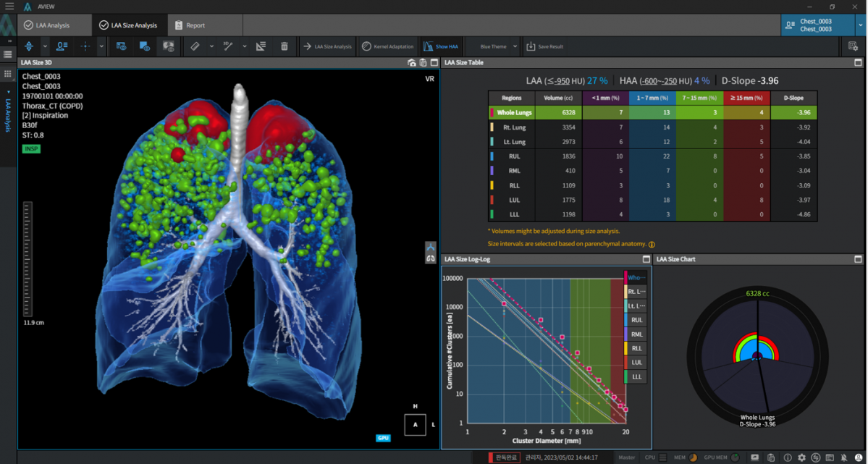Click the trash delete icon in toolbar
Image resolution: width=868 pixels, height=464 pixels.
pyautogui.click(x=285, y=46)
